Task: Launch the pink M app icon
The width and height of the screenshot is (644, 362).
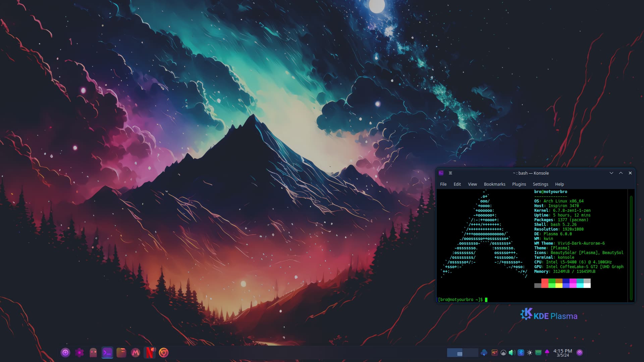Action: (x=136, y=352)
